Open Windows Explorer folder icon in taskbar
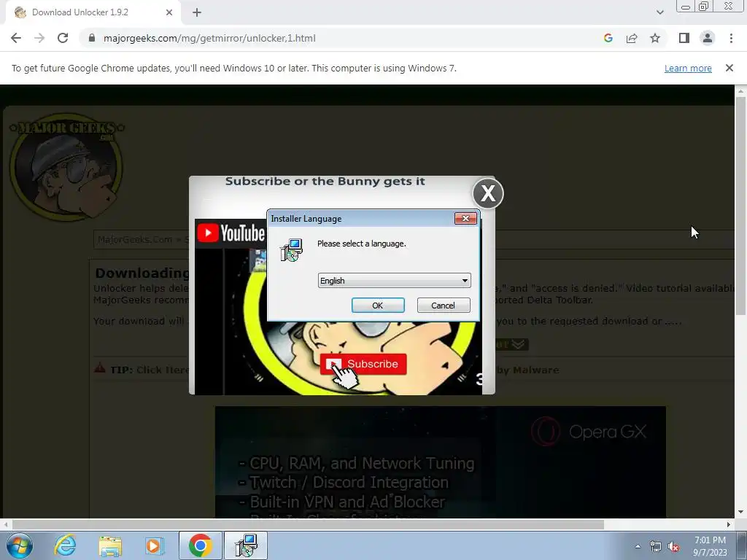747x560 pixels. pyautogui.click(x=110, y=545)
